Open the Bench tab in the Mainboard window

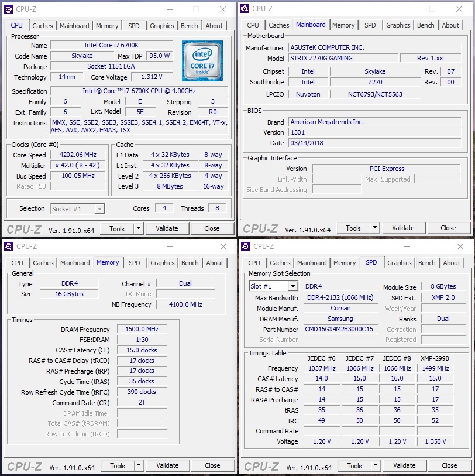pos(425,25)
